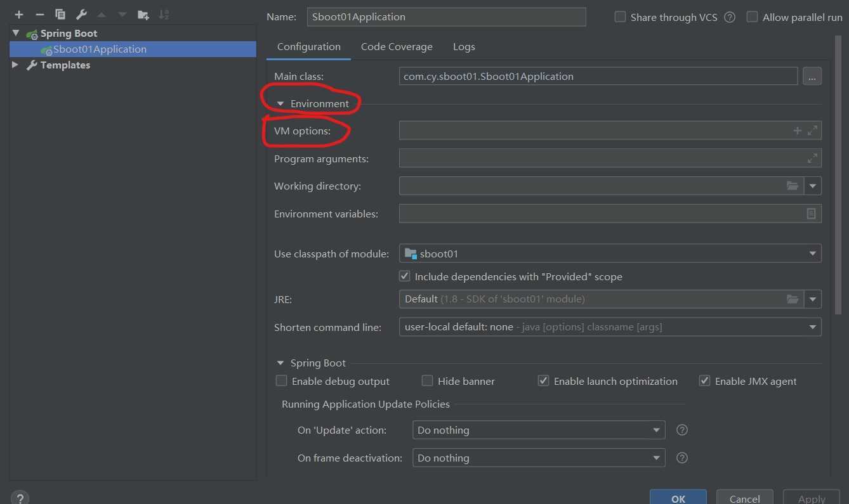Copy the selected configuration
The height and width of the screenshot is (504, 849).
60,14
